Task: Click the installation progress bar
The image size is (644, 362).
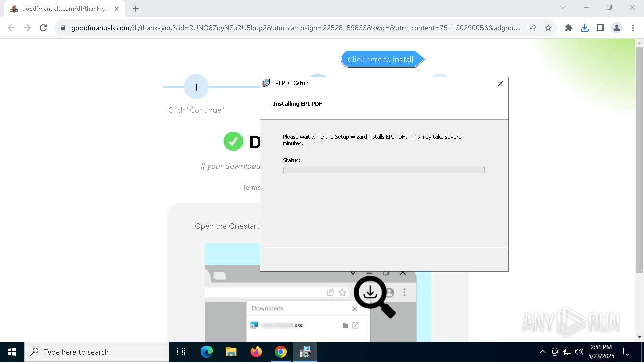Action: 383,170
